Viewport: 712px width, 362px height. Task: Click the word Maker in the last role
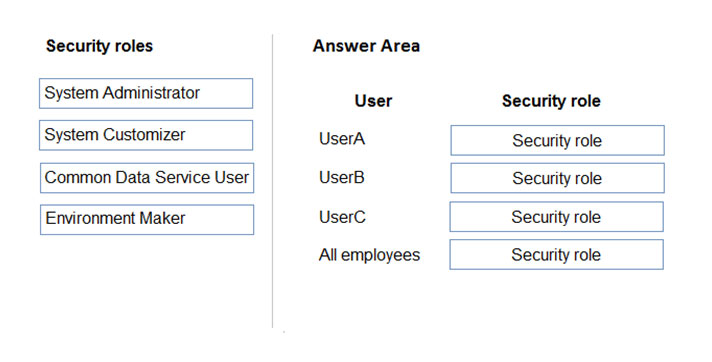tap(162, 218)
